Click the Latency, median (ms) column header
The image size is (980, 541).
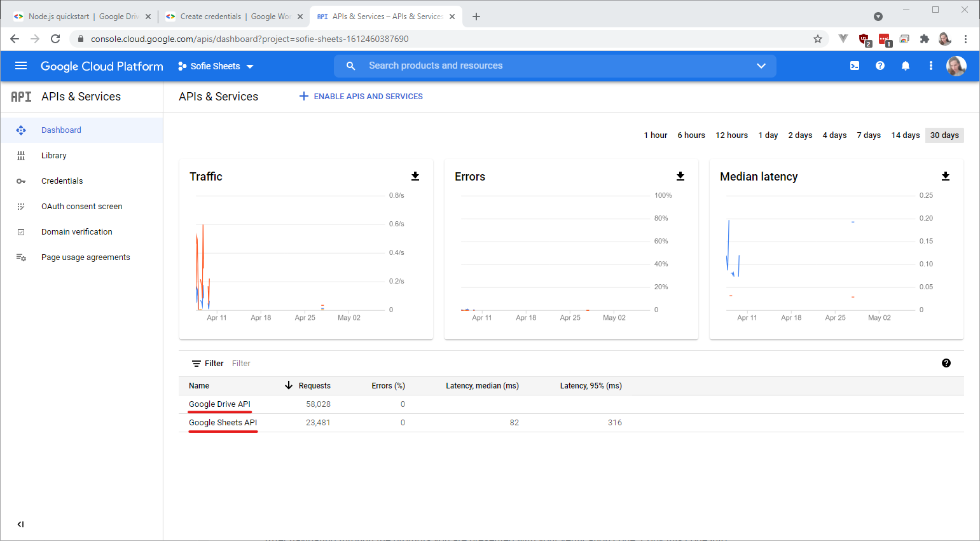[x=482, y=386]
